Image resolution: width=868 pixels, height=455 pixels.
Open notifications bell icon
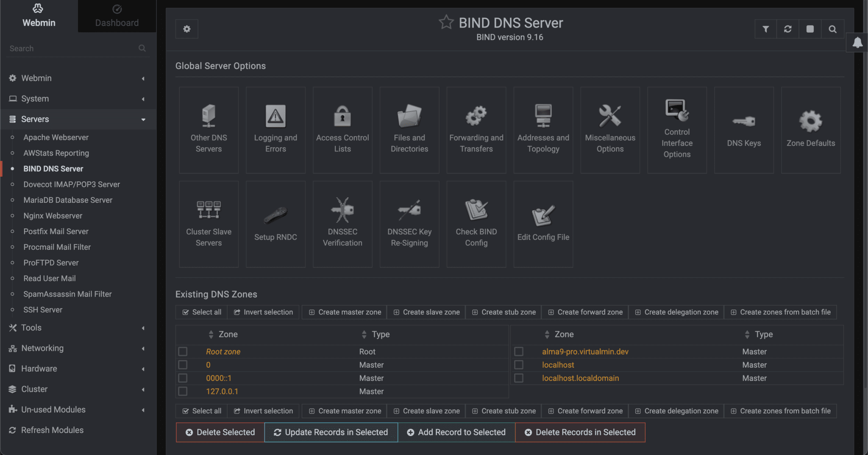pos(857,42)
